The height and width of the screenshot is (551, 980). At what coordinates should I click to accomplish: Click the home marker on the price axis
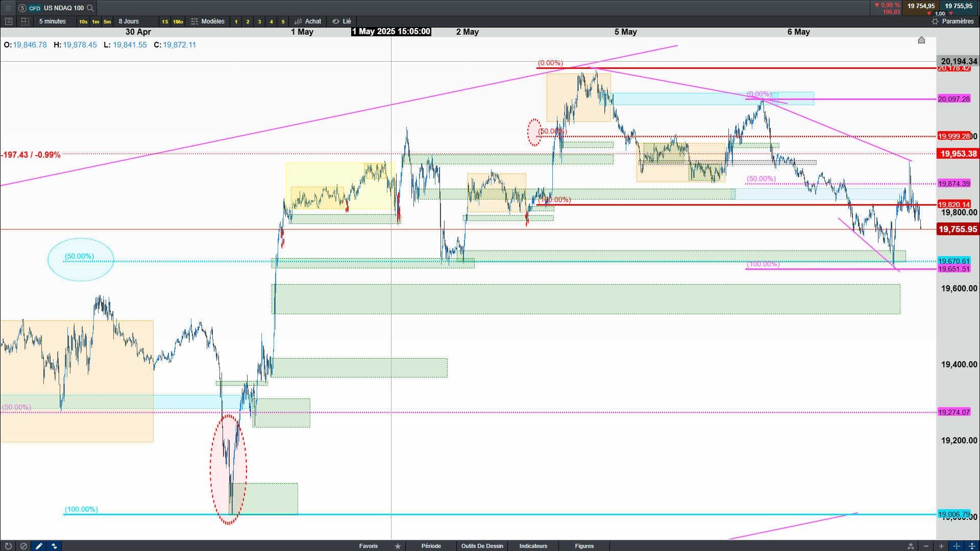pos(921,40)
